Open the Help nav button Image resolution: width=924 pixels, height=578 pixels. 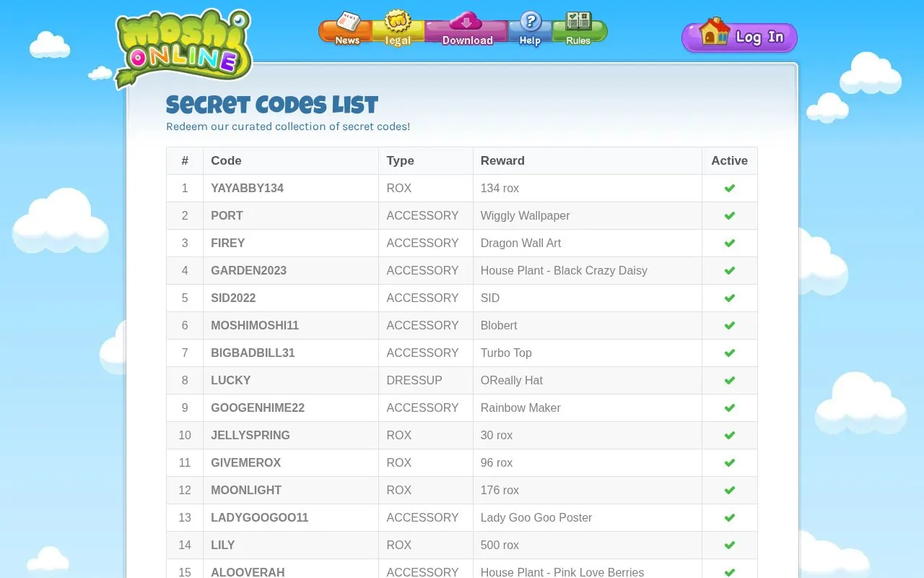coord(530,30)
